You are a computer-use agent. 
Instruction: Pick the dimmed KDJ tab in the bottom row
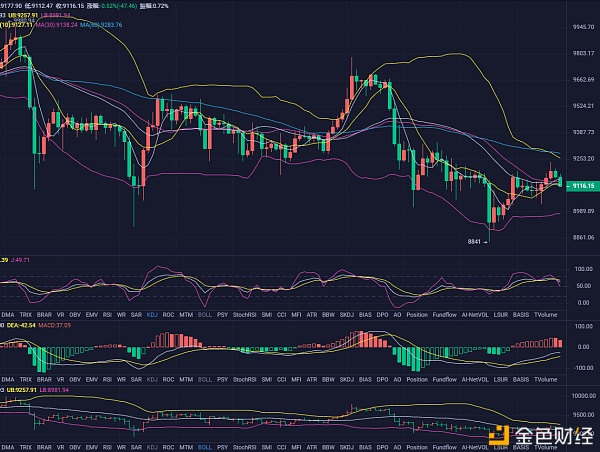click(152, 447)
